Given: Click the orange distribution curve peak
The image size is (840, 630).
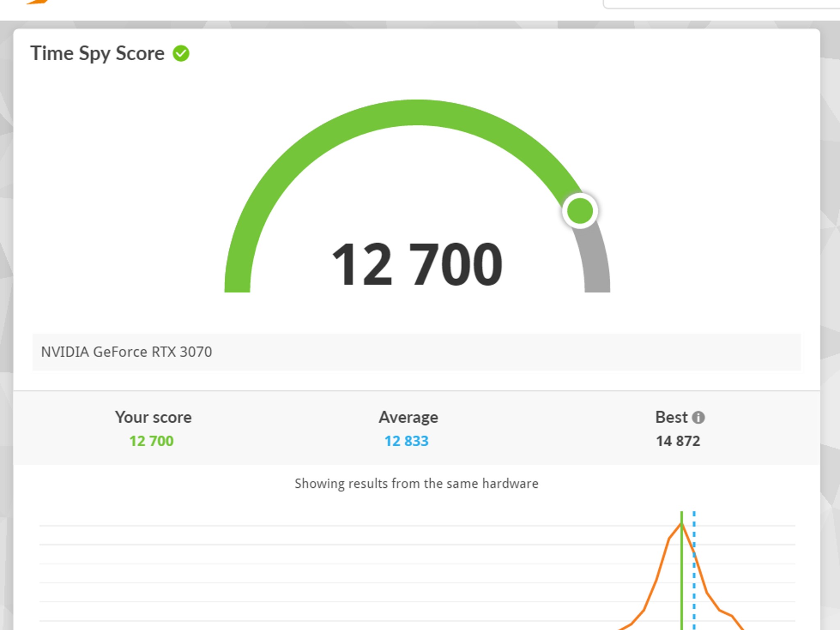Looking at the screenshot, I should 682,524.
